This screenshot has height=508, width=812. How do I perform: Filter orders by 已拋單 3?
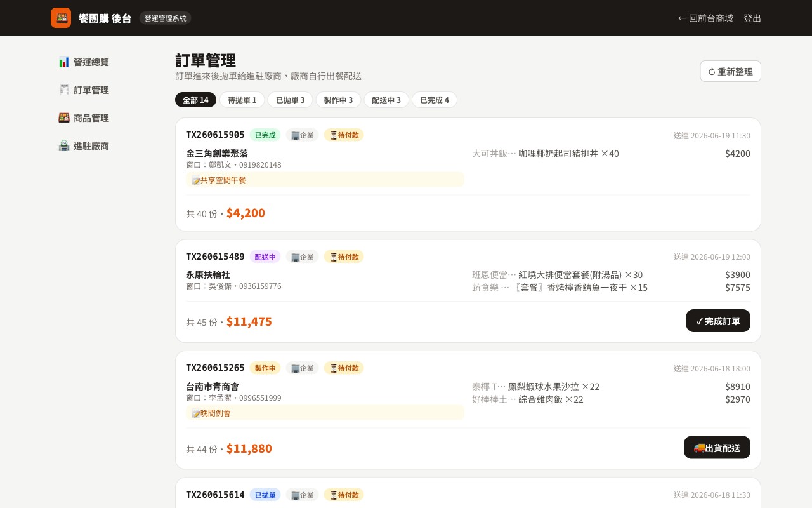coord(290,100)
